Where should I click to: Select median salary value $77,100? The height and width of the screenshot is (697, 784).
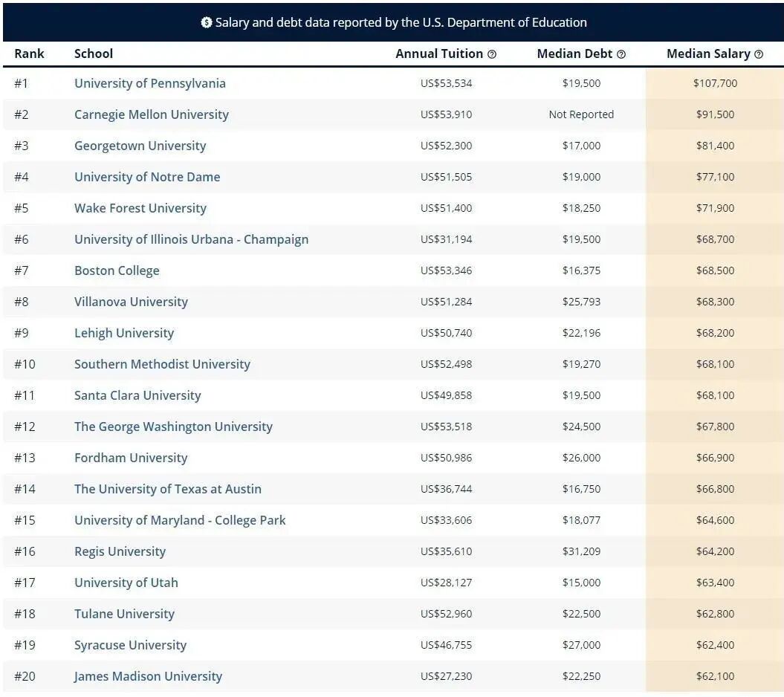click(x=715, y=177)
